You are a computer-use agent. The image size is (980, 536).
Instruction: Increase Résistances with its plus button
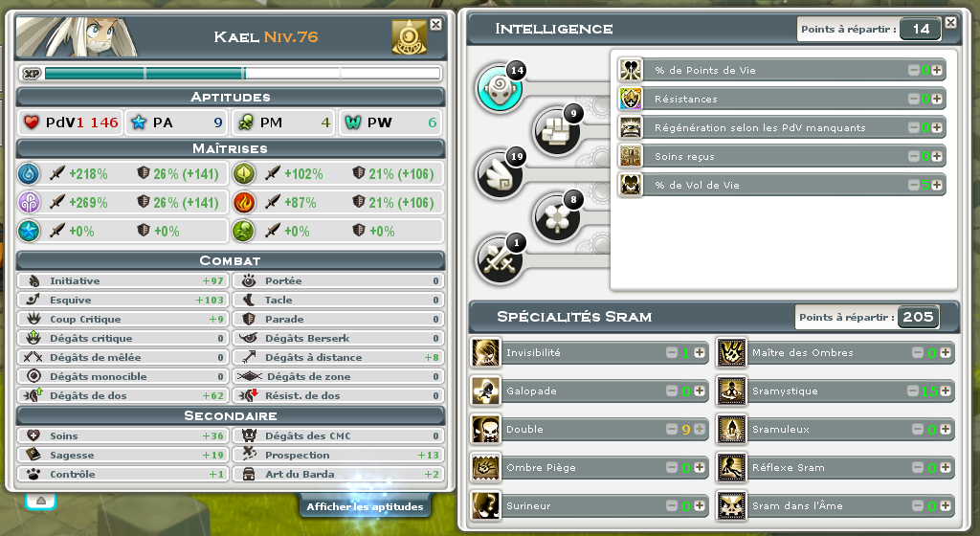tap(937, 99)
